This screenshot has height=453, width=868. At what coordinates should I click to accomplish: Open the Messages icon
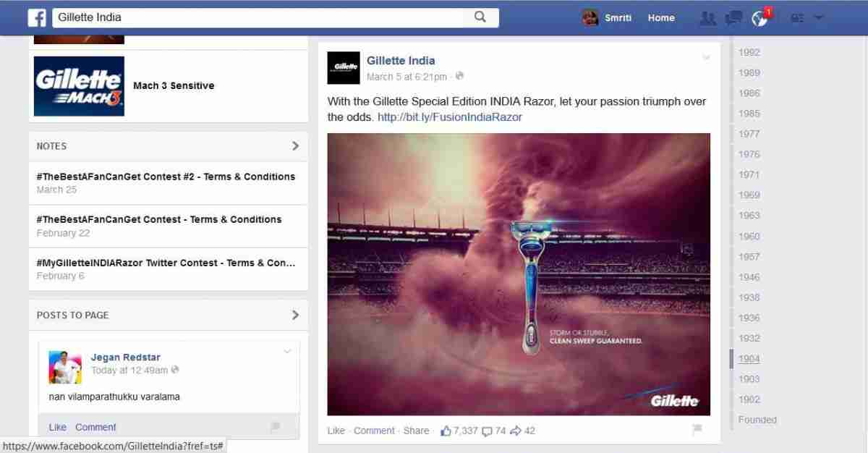[733, 18]
